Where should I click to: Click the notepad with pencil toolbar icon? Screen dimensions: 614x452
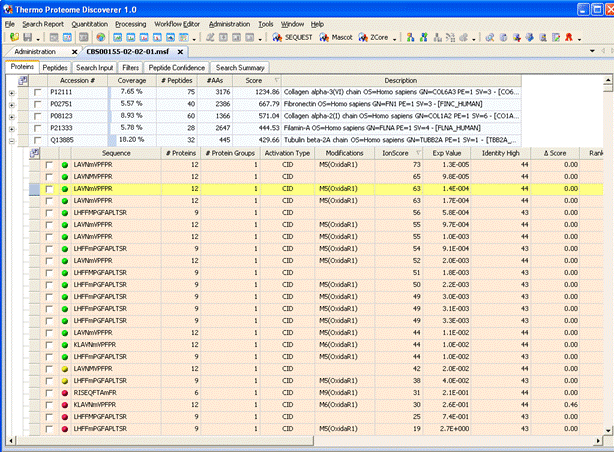pos(556,38)
